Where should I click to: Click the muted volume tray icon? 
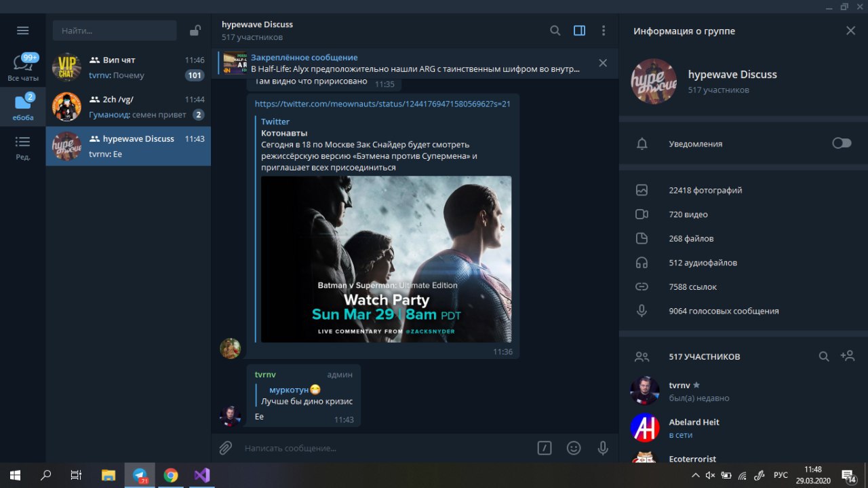click(x=710, y=475)
